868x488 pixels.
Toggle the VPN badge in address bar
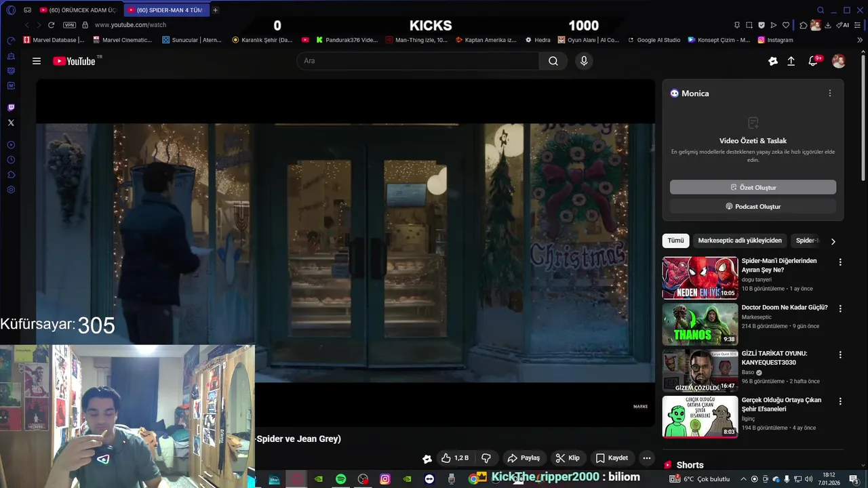(x=69, y=25)
